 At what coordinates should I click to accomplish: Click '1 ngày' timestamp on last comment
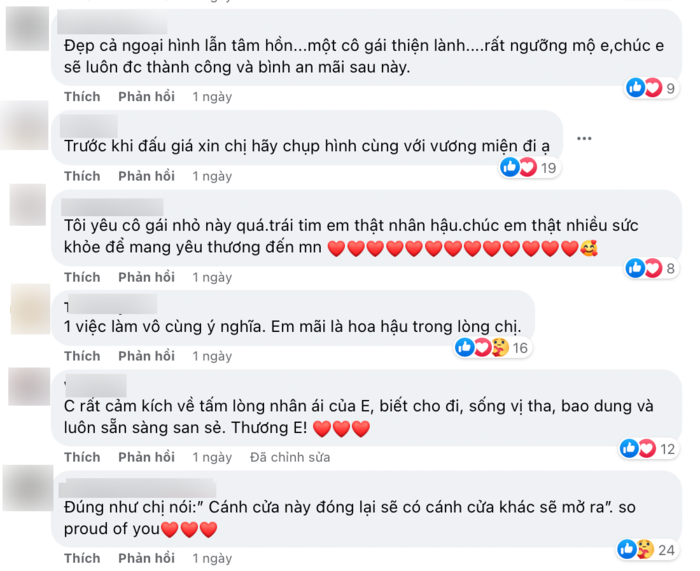click(212, 558)
